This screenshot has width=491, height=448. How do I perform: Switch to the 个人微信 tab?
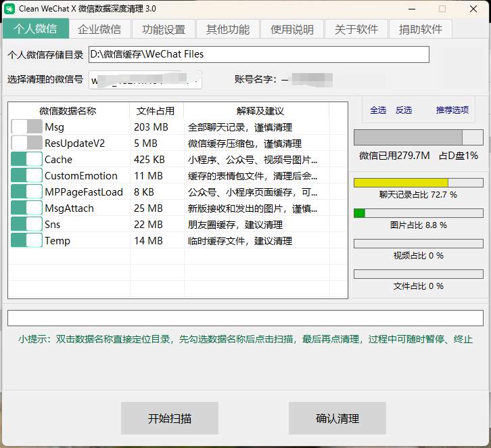tap(36, 28)
